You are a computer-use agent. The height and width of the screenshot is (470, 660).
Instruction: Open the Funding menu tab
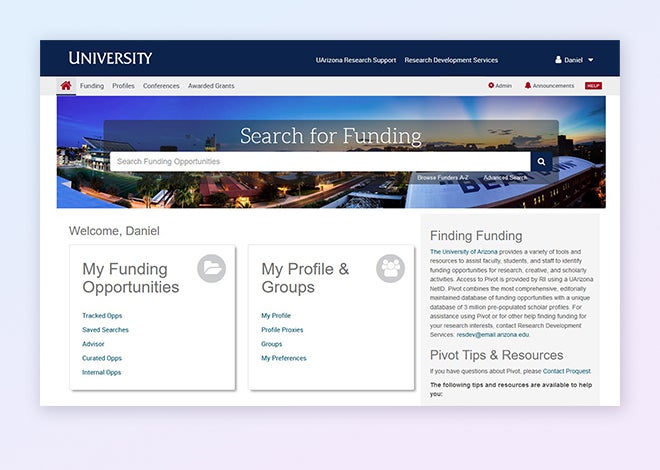tap(92, 86)
